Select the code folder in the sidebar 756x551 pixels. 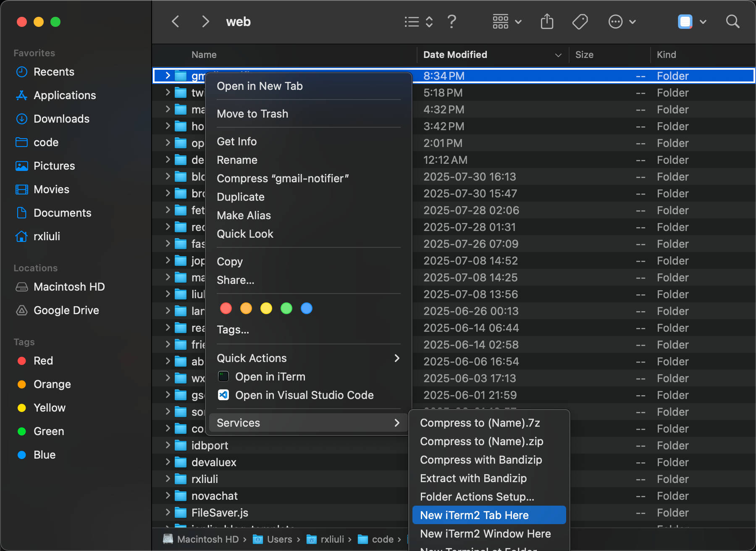point(37,142)
